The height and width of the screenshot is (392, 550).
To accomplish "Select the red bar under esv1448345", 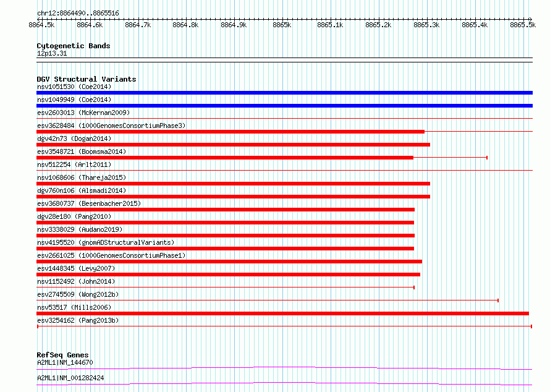I will pyautogui.click(x=229, y=275).
